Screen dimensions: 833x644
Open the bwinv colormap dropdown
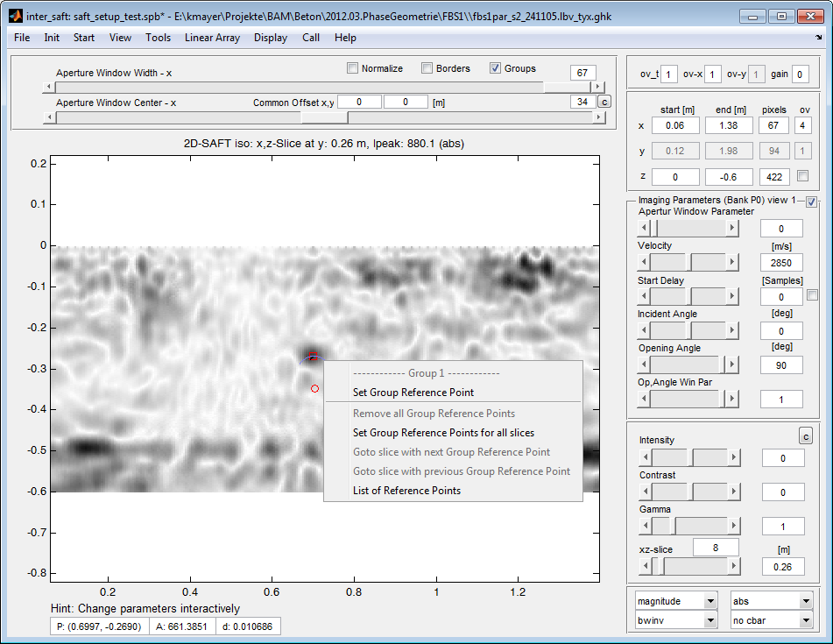[676, 620]
